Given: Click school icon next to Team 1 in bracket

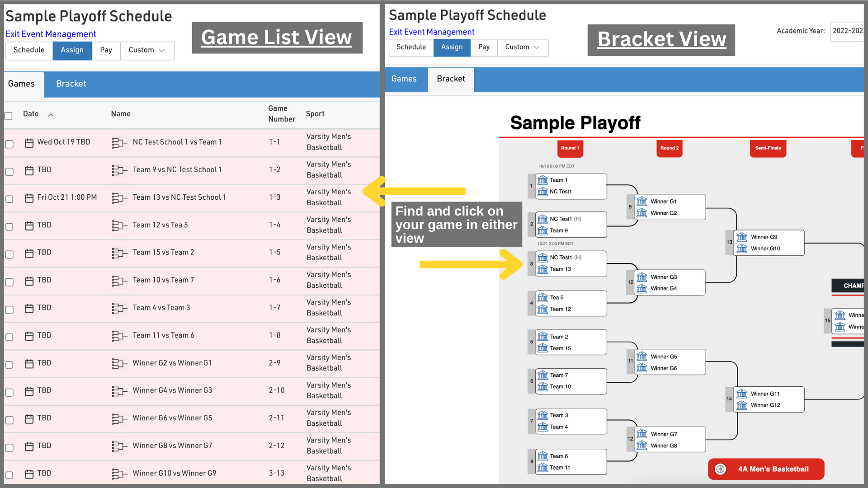Looking at the screenshot, I should [x=542, y=180].
